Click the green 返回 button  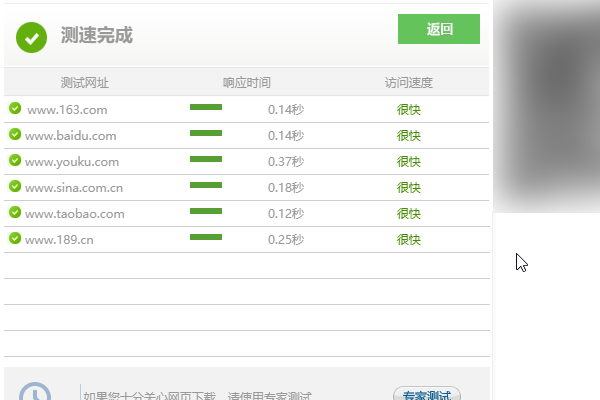[x=439, y=29]
